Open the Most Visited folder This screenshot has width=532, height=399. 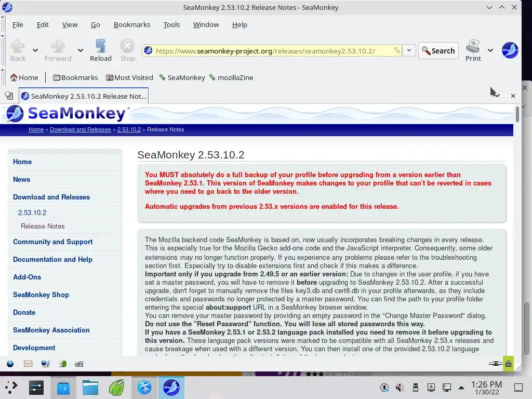pos(129,78)
